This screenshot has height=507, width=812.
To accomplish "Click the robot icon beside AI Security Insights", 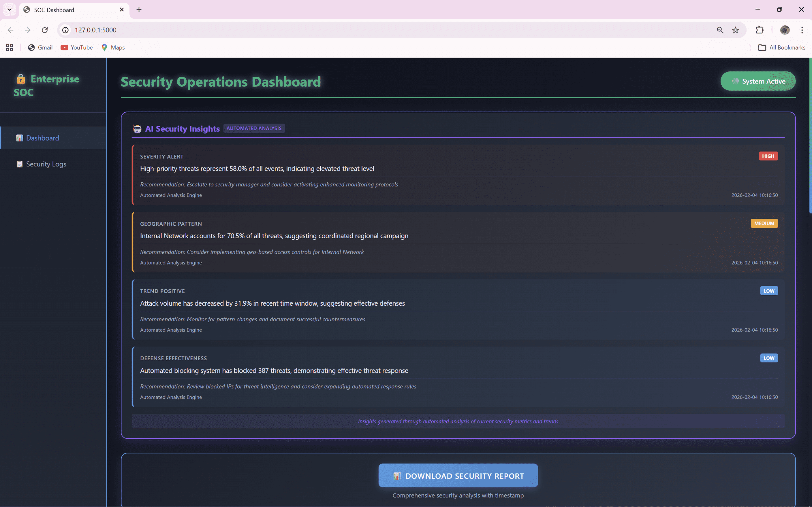I will coord(137,128).
